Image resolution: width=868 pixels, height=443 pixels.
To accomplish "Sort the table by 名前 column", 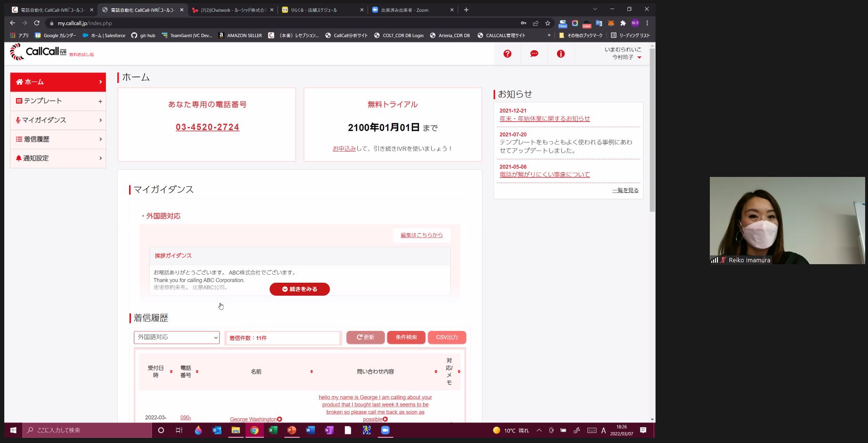I will pyautogui.click(x=312, y=371).
